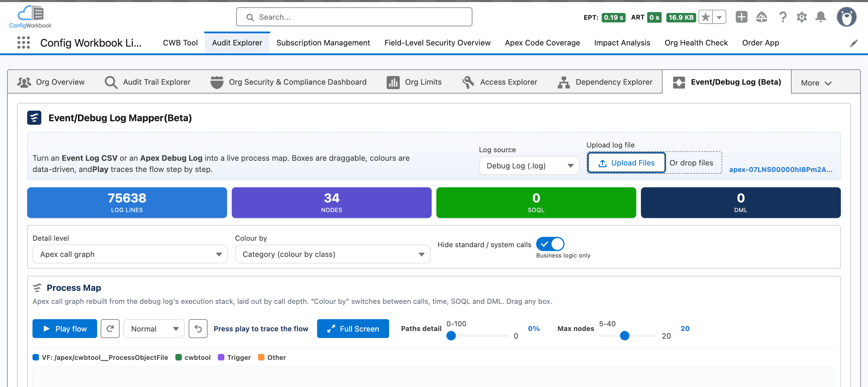Click the Paths detail slider handle
Image resolution: width=868 pixels, height=387 pixels.
[451, 335]
